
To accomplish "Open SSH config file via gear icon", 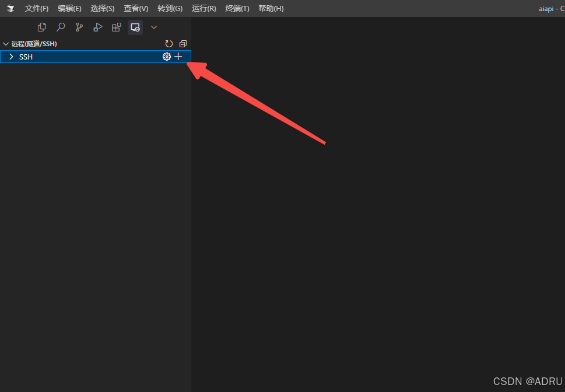I will [x=167, y=57].
